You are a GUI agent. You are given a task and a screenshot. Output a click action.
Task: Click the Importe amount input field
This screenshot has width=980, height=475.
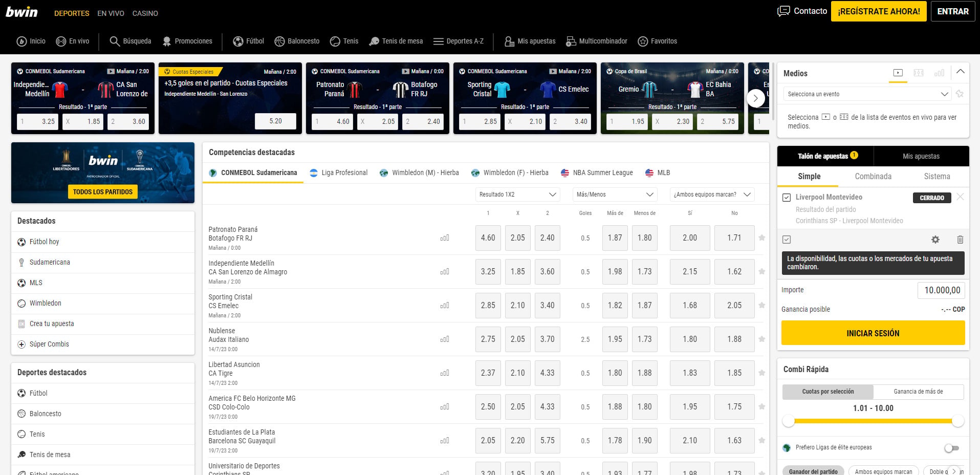pos(942,290)
